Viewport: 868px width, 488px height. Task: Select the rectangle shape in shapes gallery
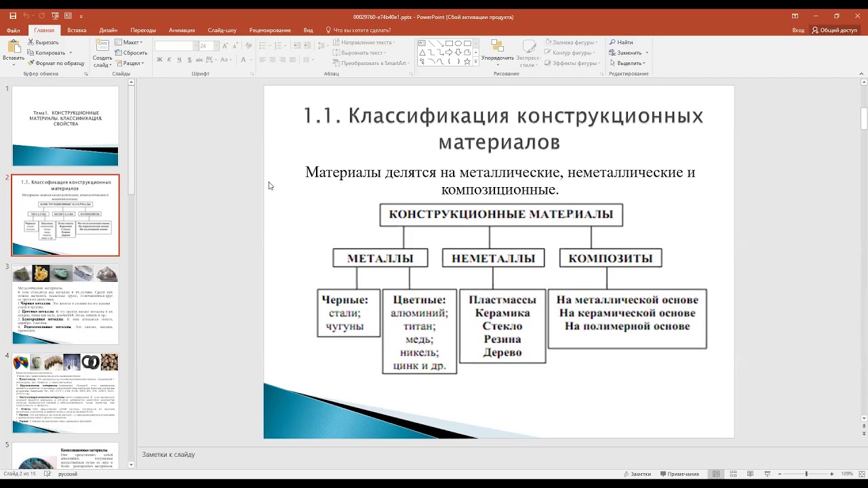[449, 43]
